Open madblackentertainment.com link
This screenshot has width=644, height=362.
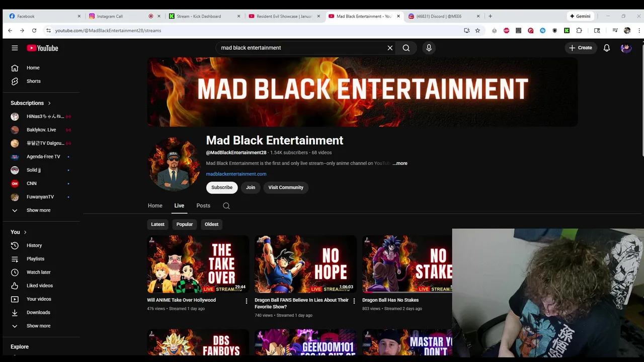236,174
